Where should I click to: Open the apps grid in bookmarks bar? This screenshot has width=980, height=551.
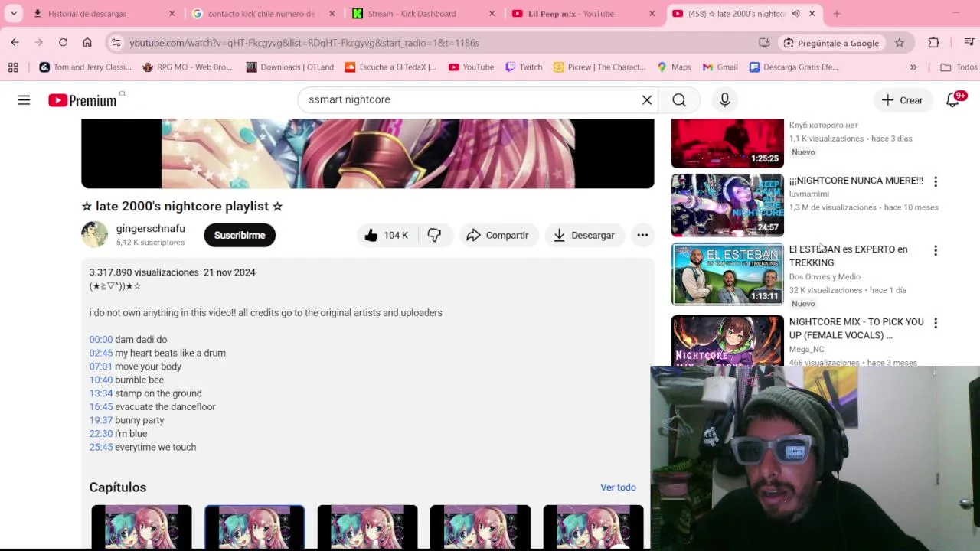13,67
